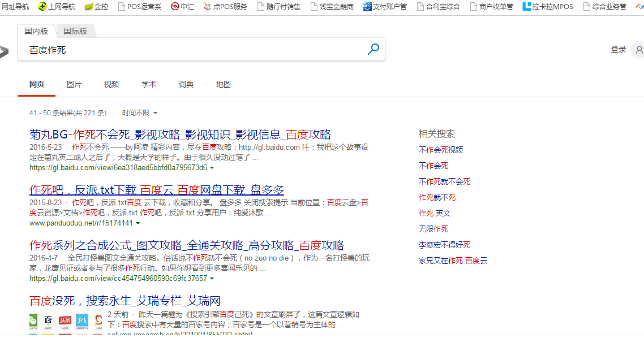This screenshot has height=338, width=644.
Task: Open the 百度没死，搜索永生 result title
Action: point(125,301)
